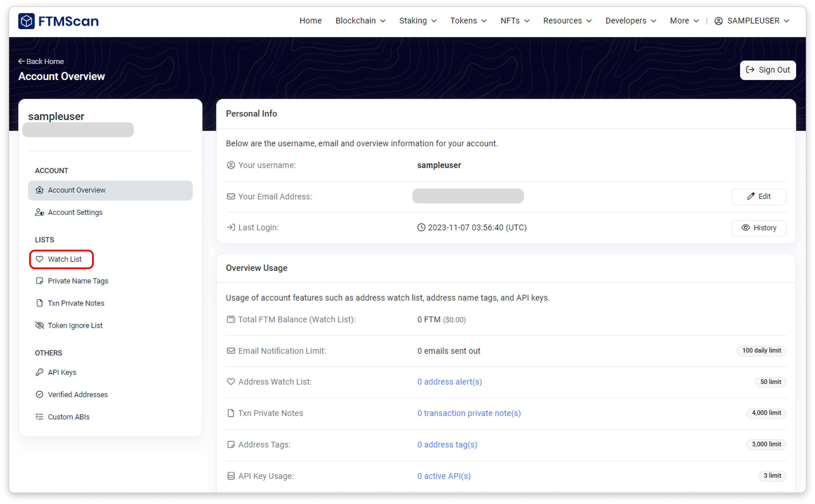Click the person icon beside Your username

pos(230,165)
